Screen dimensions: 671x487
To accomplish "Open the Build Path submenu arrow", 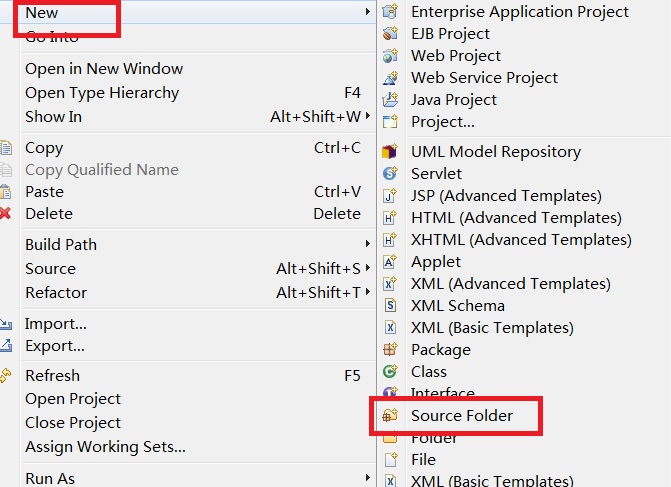I will click(x=368, y=244).
